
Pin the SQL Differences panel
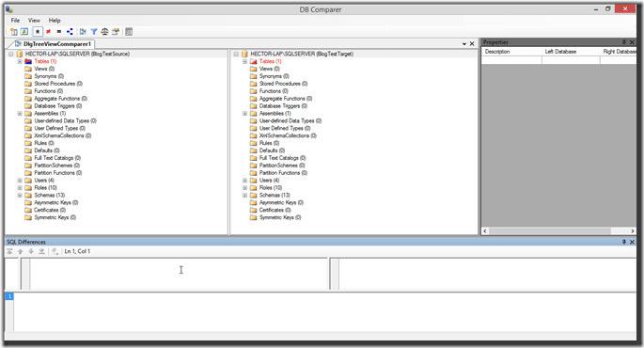tap(624, 242)
